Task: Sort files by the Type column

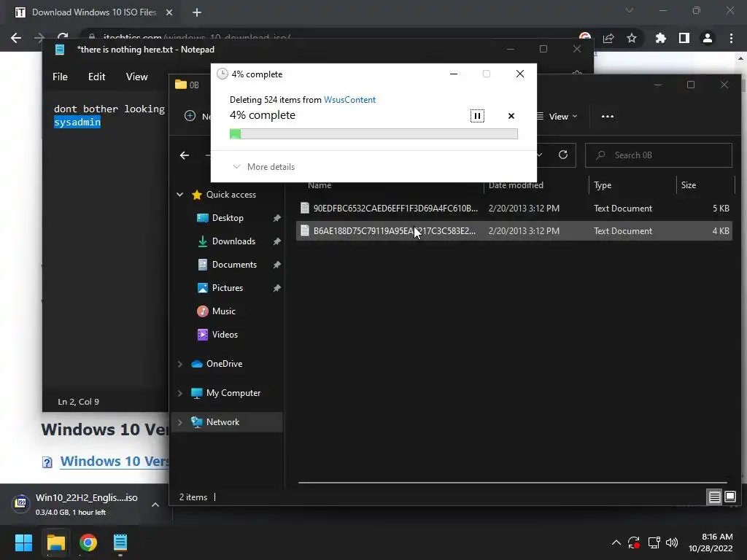Action: click(x=603, y=184)
